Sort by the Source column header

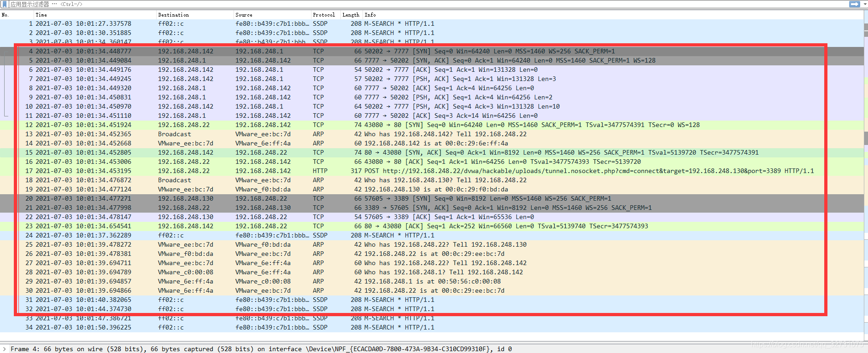point(272,15)
